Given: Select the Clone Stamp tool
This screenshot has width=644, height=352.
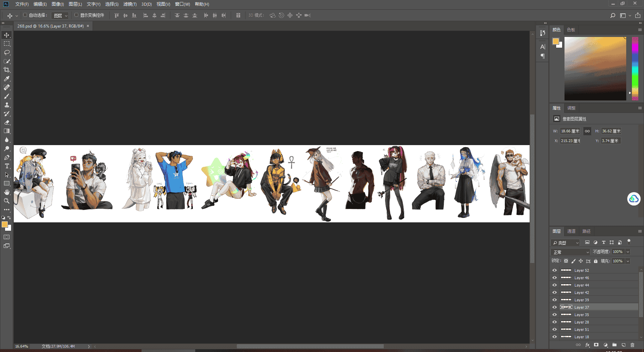Looking at the screenshot, I should click(x=7, y=105).
